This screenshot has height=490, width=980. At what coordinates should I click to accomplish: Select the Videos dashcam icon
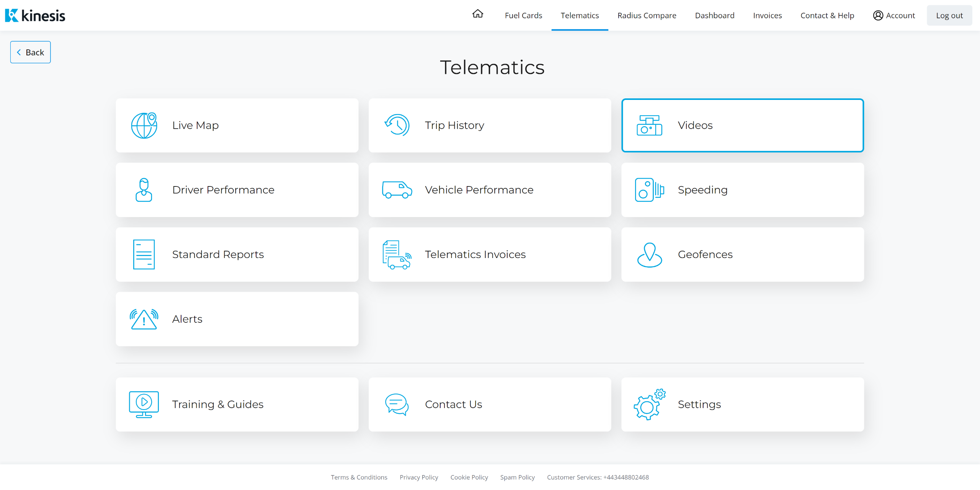[x=649, y=125]
